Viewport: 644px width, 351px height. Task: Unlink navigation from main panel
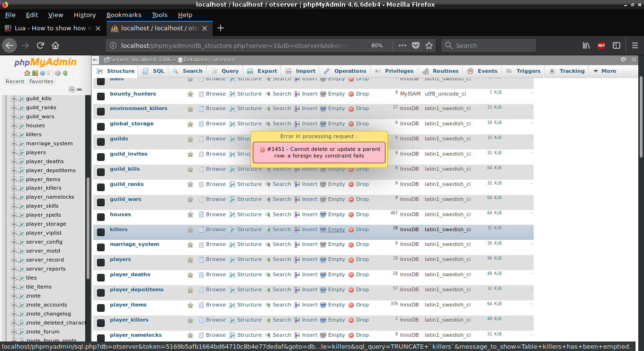pos(79,89)
